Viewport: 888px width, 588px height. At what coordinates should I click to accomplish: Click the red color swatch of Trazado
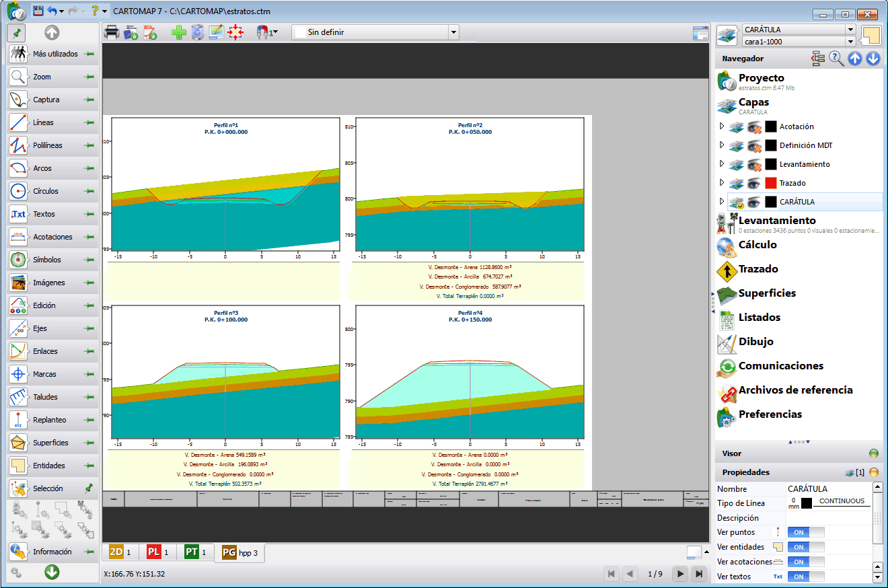(x=770, y=183)
